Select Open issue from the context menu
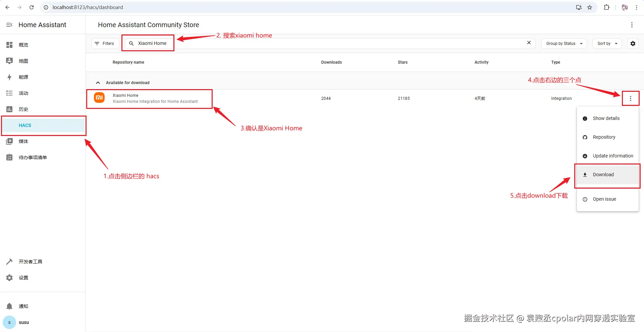This screenshot has height=332, width=644. coord(607,199)
